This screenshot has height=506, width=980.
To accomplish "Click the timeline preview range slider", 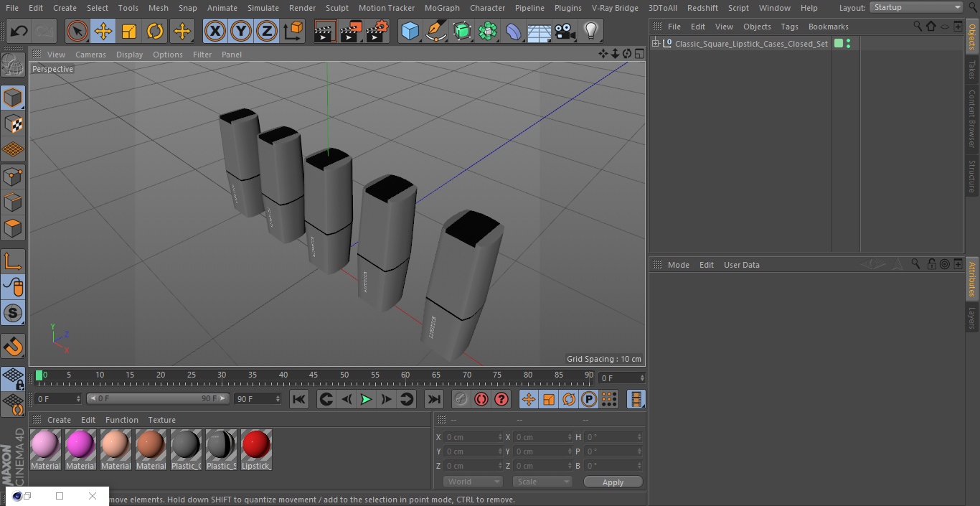I will point(158,398).
